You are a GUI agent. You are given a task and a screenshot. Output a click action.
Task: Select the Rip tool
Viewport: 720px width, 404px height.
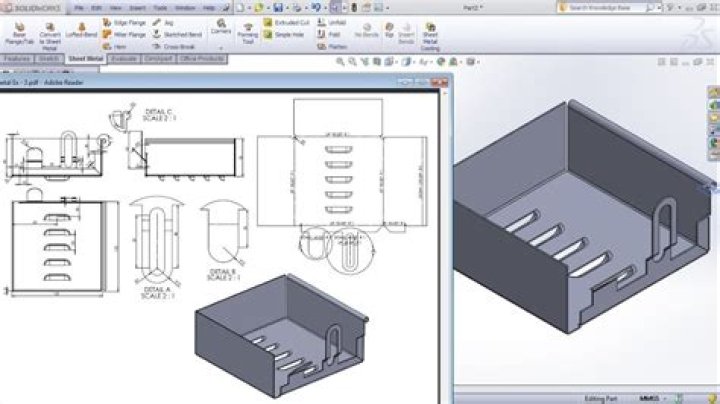389,30
